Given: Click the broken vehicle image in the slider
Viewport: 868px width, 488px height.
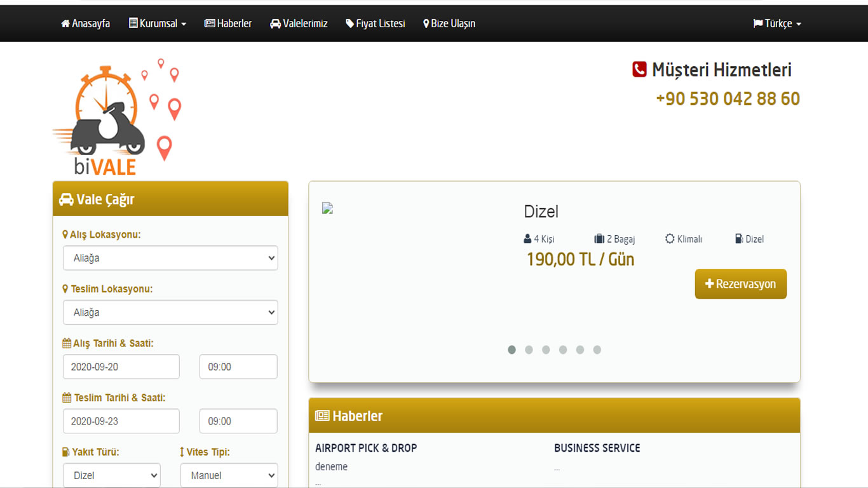Looking at the screenshot, I should click(x=328, y=208).
